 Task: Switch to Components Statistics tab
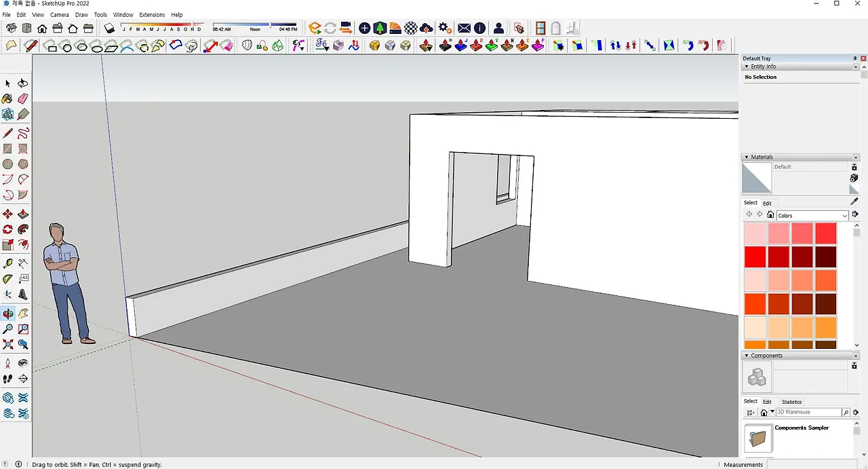coord(791,402)
